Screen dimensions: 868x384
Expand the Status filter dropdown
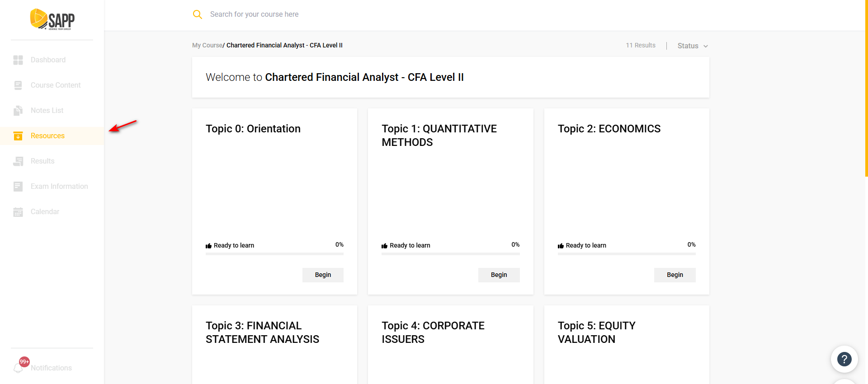pos(693,46)
